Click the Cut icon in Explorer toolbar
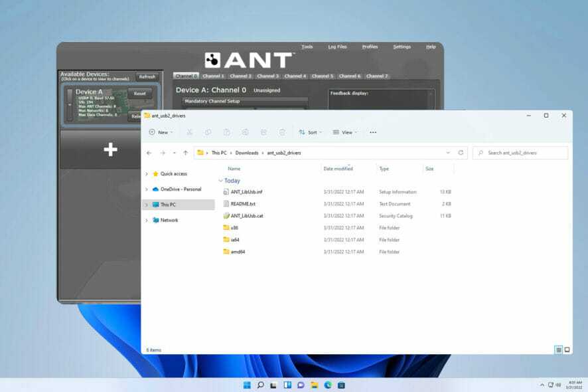Image resolution: width=588 pixels, height=392 pixels. [189, 132]
